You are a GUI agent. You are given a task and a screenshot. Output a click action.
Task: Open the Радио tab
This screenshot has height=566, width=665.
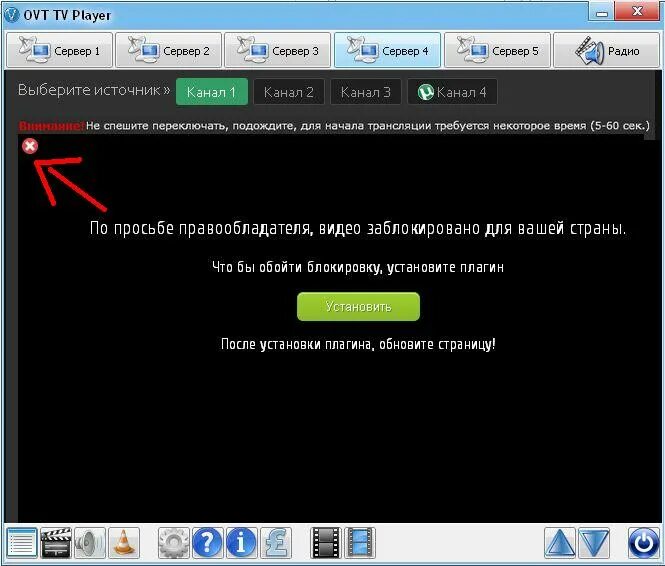606,50
